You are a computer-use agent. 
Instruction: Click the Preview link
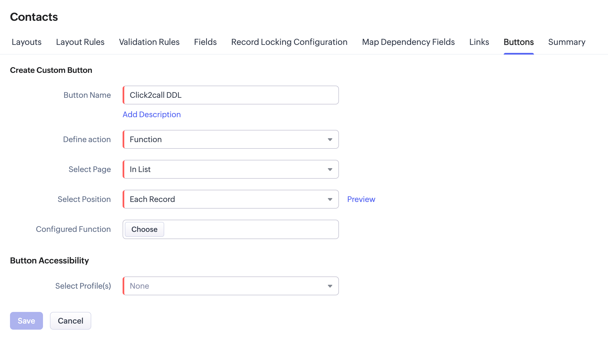361,199
